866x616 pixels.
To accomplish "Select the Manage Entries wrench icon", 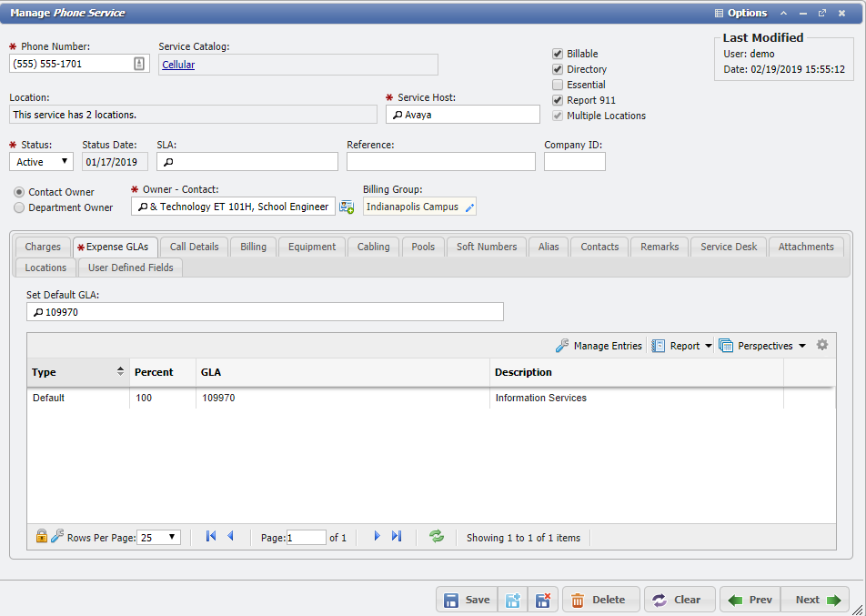I will (x=562, y=345).
